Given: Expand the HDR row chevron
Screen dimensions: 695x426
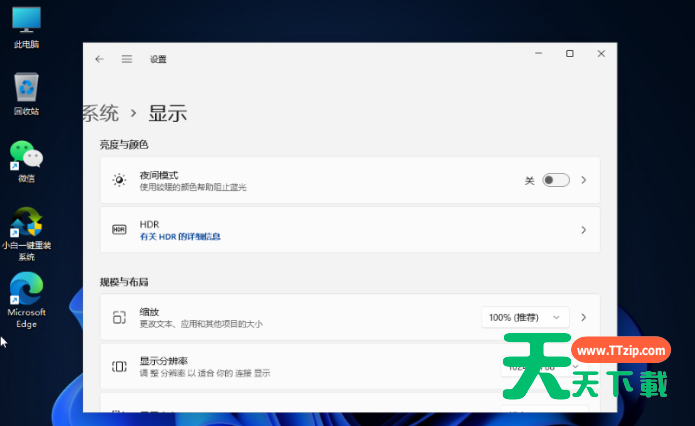Looking at the screenshot, I should (x=583, y=230).
